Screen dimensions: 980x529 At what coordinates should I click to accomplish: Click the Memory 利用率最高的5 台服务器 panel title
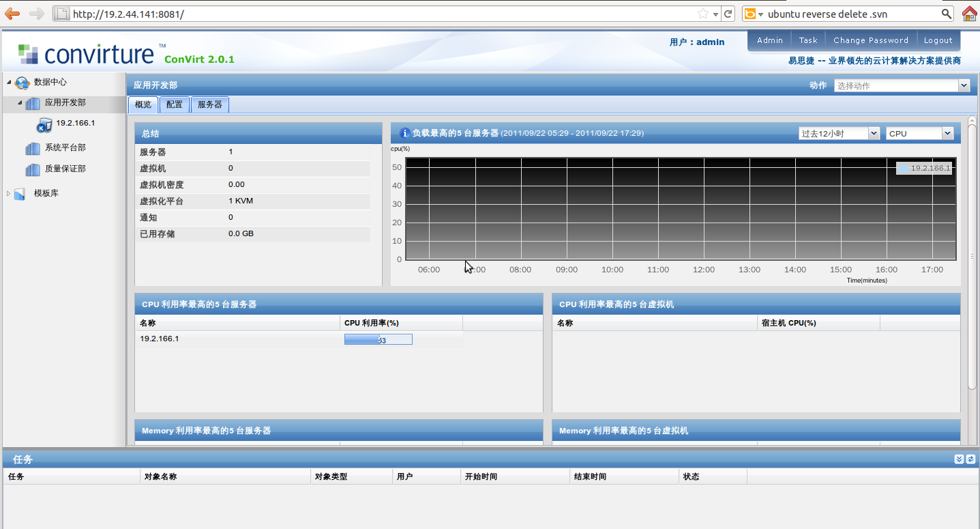pyautogui.click(x=206, y=431)
